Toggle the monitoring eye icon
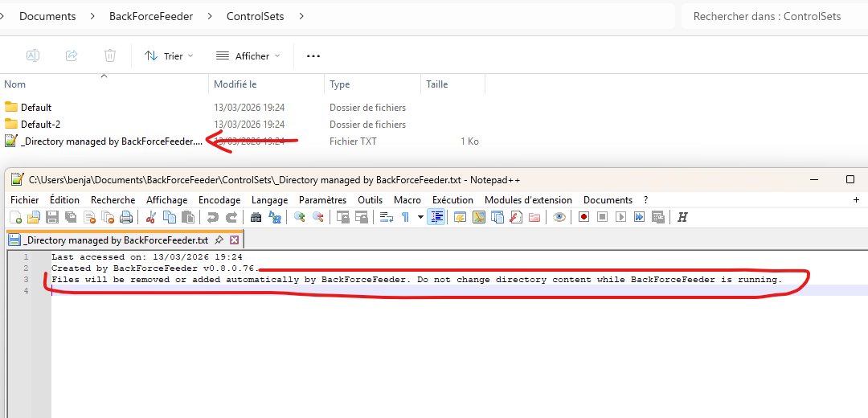The image size is (868, 418). coord(559,217)
